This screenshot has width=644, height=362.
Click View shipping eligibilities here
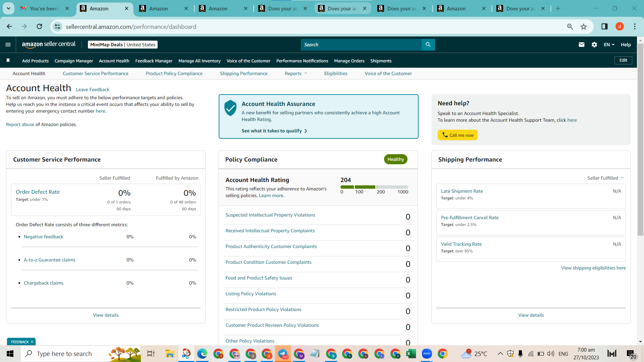tap(593, 268)
